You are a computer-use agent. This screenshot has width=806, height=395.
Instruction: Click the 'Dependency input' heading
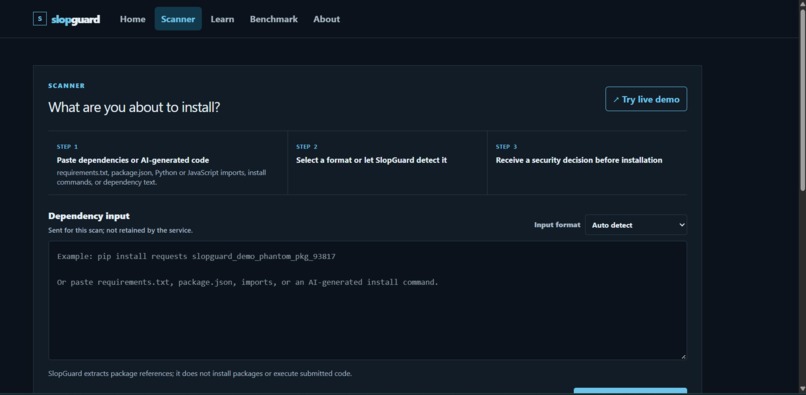point(89,216)
